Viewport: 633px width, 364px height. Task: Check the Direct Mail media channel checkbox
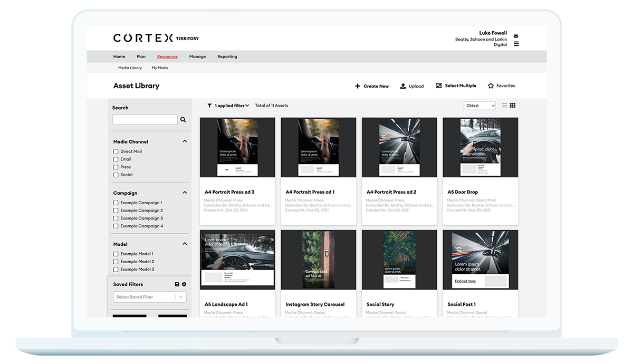pos(116,151)
